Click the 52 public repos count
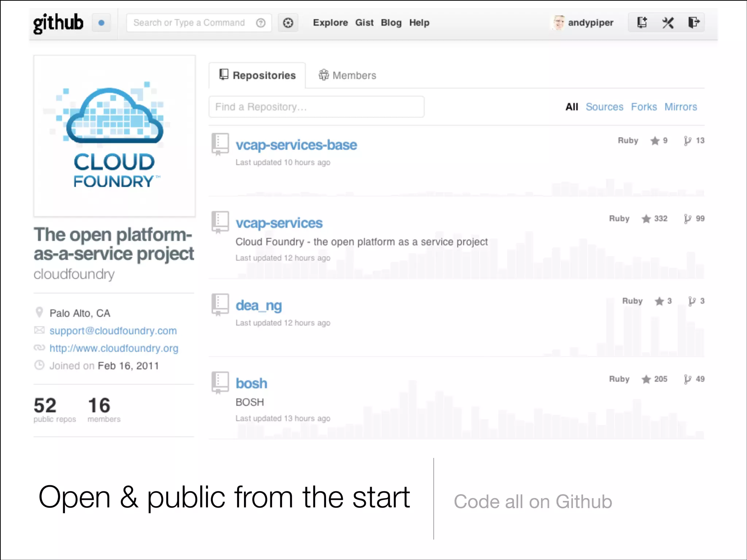Image resolution: width=747 pixels, height=560 pixels. pos(55,410)
